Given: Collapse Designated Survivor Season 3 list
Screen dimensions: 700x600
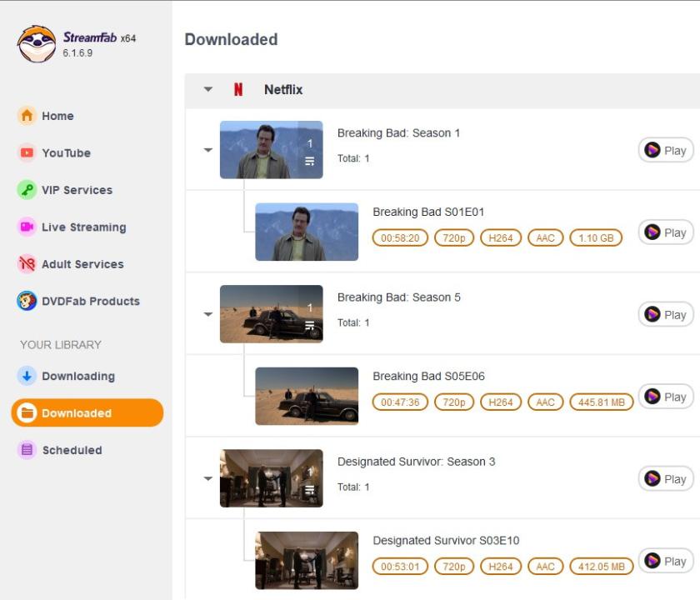Looking at the screenshot, I should 208,478.
